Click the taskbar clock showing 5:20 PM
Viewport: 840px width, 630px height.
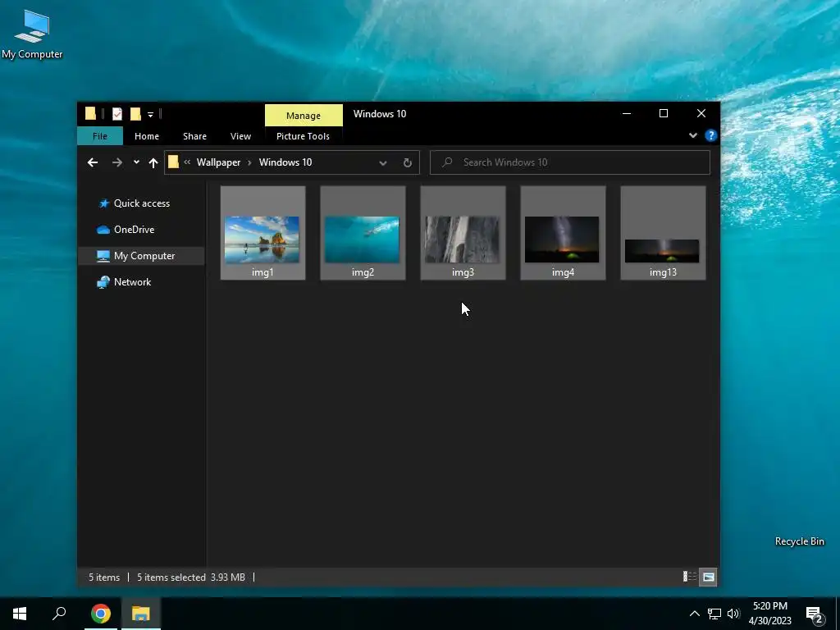coord(769,614)
